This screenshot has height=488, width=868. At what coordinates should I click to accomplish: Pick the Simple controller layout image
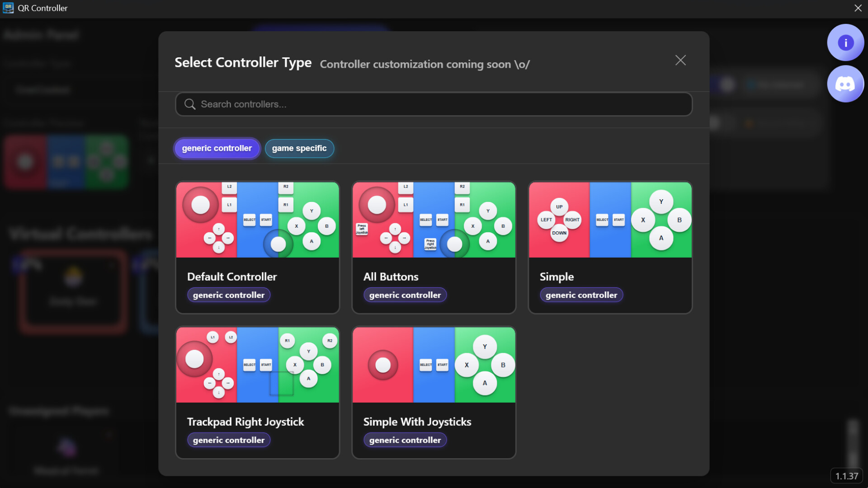point(610,220)
